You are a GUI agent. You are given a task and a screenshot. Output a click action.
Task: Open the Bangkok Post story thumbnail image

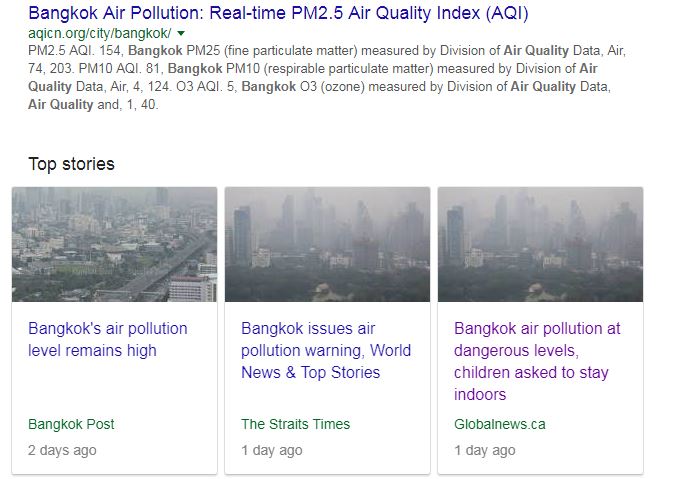[x=114, y=245]
